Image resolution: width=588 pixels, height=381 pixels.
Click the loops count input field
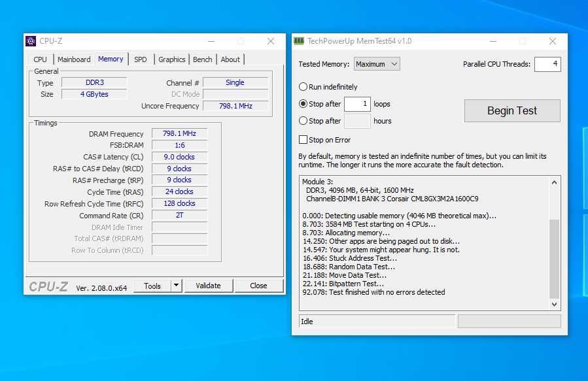[x=357, y=104]
